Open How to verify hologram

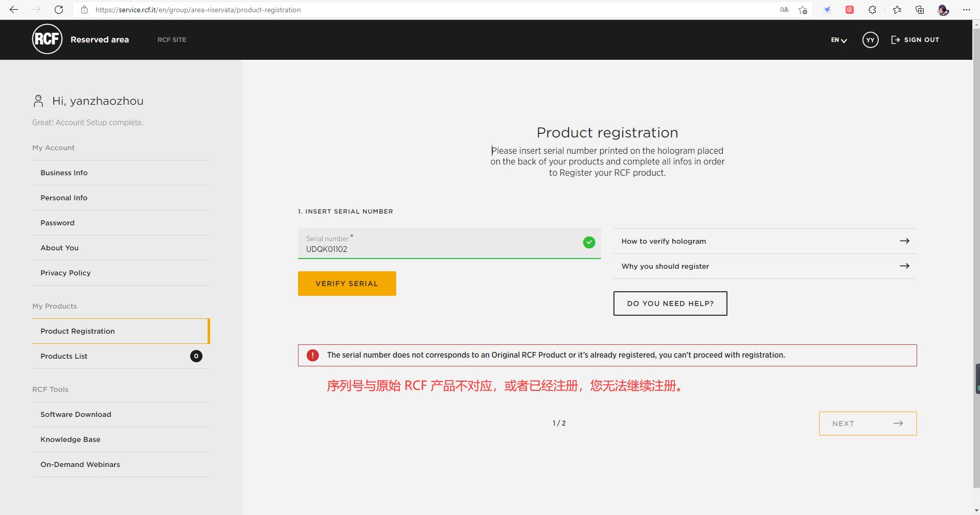click(x=765, y=241)
